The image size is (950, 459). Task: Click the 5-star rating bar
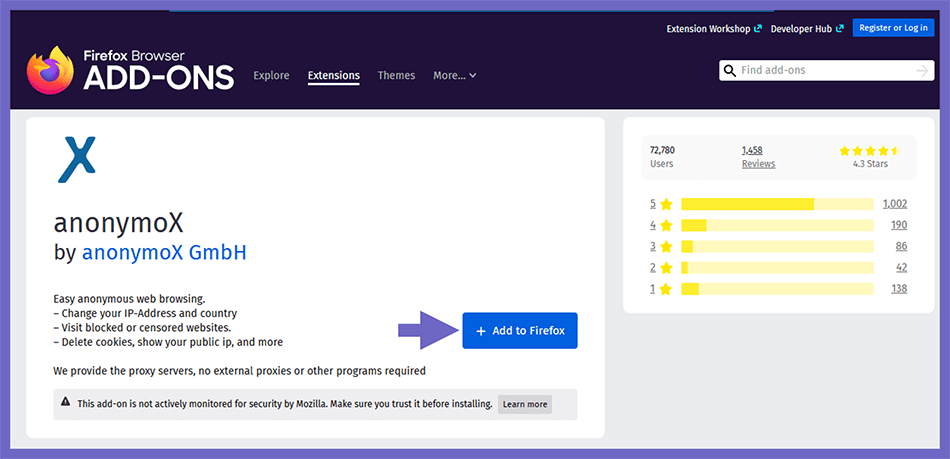[x=777, y=204]
